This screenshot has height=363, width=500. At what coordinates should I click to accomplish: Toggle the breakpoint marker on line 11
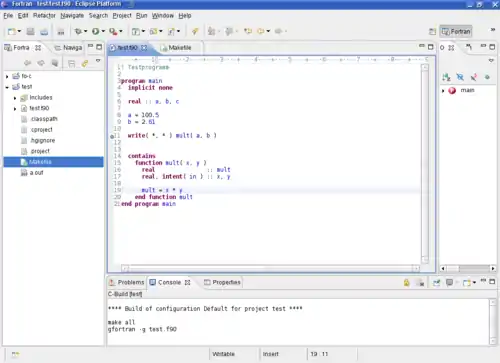pyautogui.click(x=112, y=136)
